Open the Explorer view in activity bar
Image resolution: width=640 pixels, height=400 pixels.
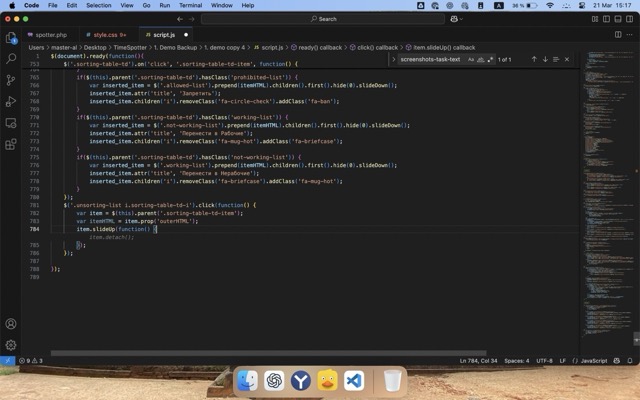click(11, 38)
